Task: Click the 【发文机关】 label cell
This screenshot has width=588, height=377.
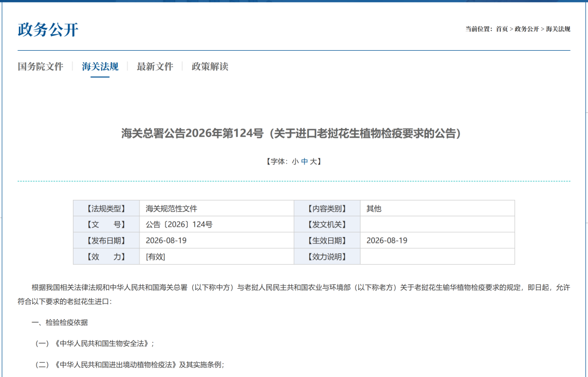Action: (x=327, y=224)
